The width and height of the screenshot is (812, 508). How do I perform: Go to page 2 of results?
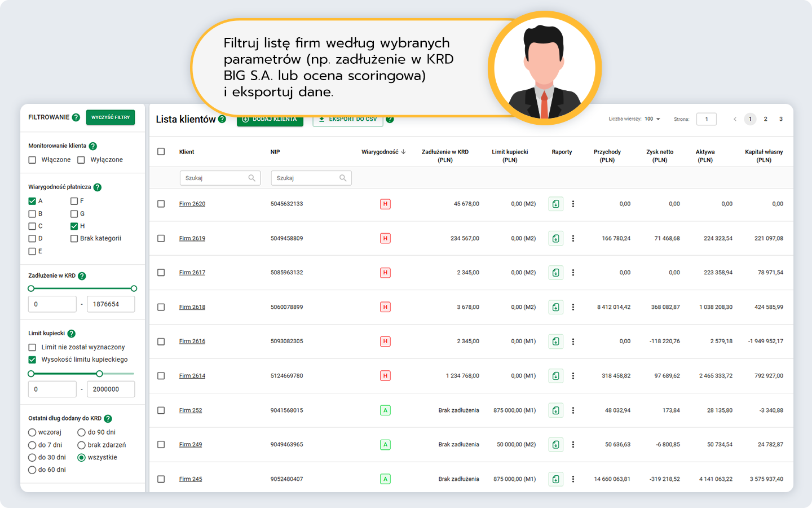click(x=765, y=119)
